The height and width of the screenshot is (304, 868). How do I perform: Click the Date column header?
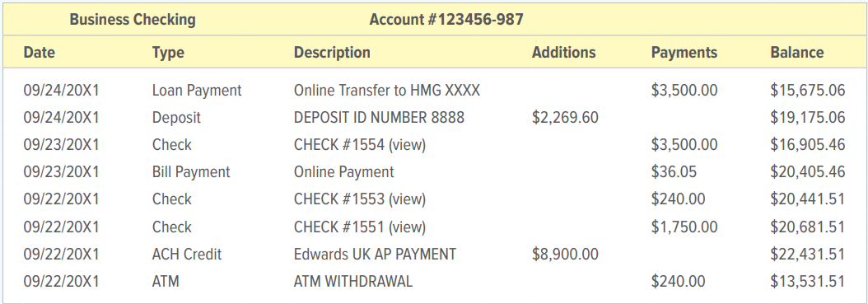pyautogui.click(x=40, y=53)
